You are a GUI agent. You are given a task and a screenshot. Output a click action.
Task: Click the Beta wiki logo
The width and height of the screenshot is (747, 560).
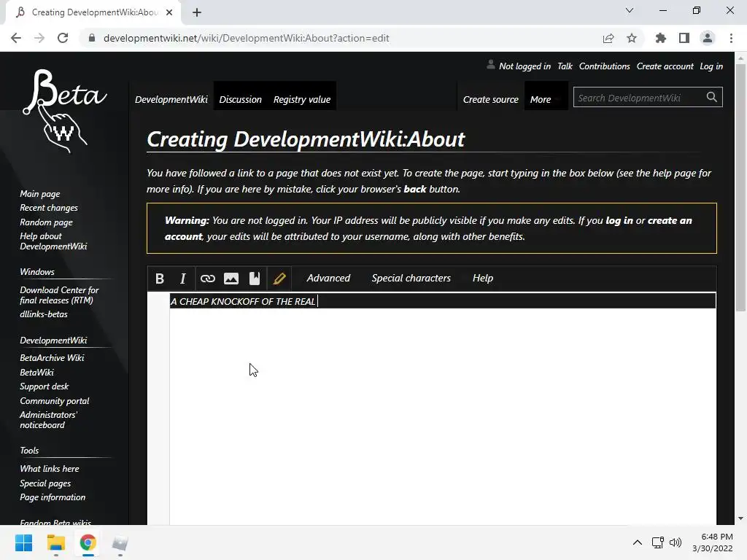tap(64, 111)
